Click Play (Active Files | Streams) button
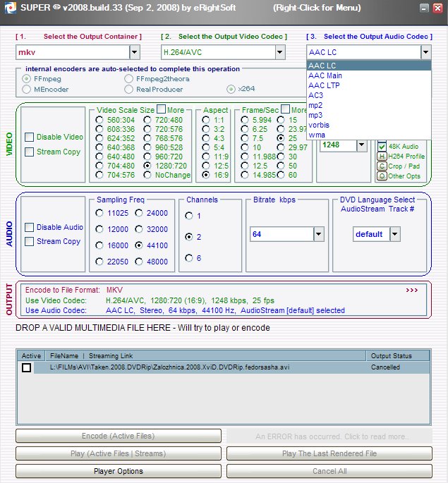The image size is (448, 483). pyautogui.click(x=119, y=453)
